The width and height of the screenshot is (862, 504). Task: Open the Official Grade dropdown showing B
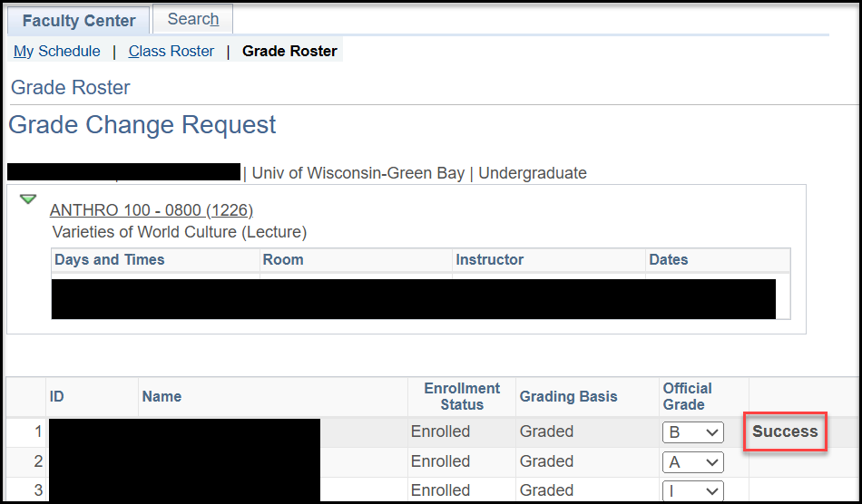(692, 432)
